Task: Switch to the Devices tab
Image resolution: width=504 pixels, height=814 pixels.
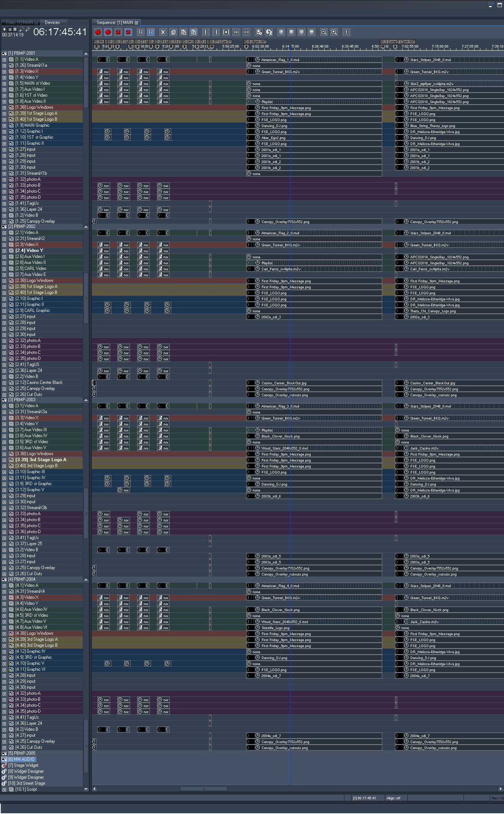Action: tap(52, 22)
